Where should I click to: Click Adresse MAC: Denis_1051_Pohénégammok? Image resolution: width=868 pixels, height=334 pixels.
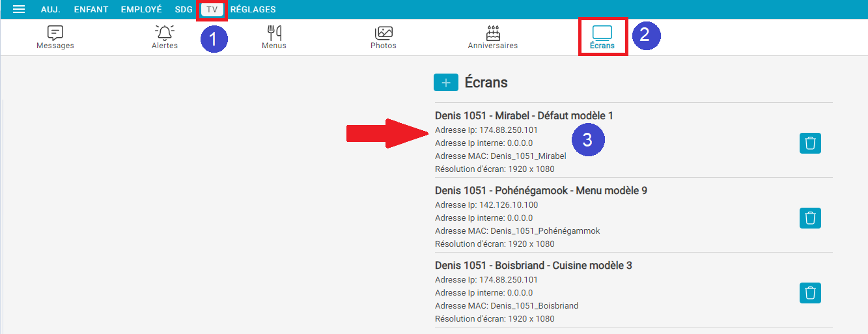tap(518, 231)
